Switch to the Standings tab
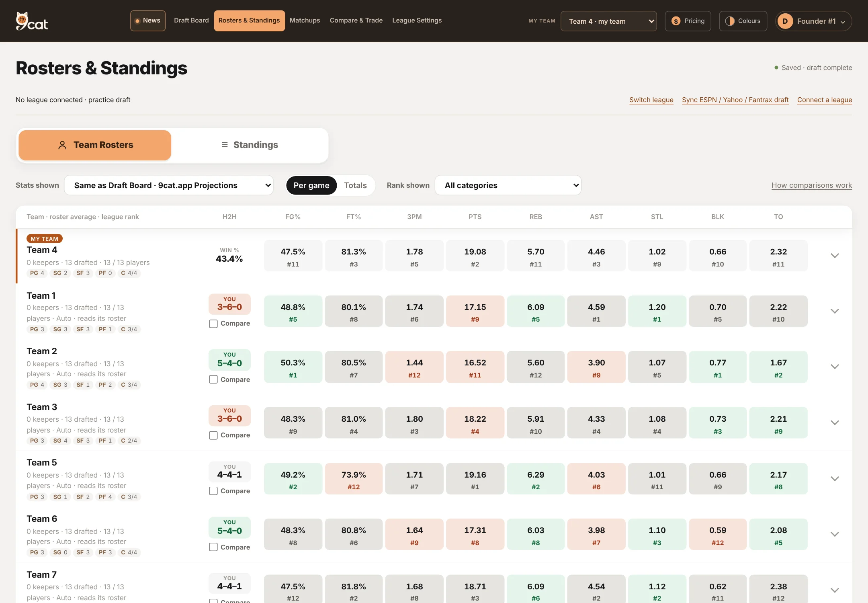The image size is (868, 603). tap(250, 145)
